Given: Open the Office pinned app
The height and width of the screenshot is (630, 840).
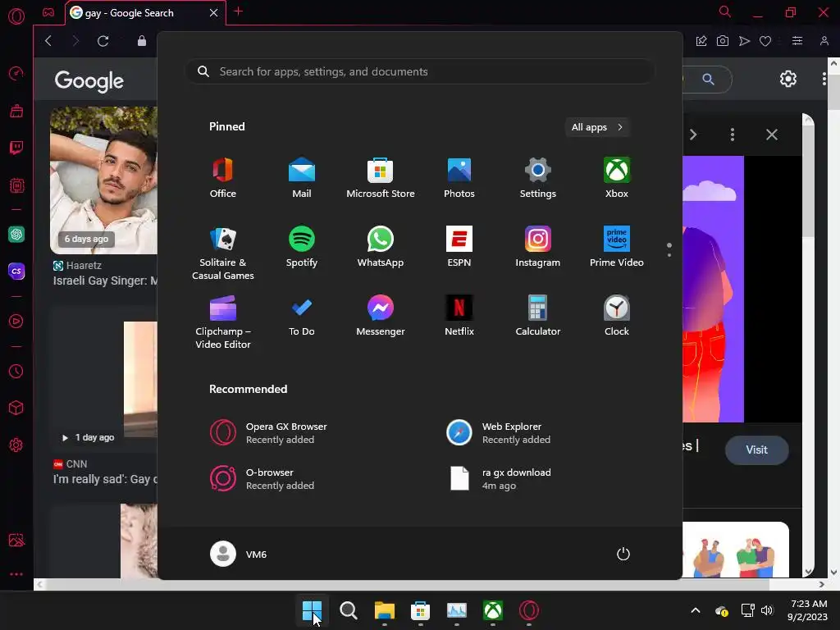Looking at the screenshot, I should (223, 178).
